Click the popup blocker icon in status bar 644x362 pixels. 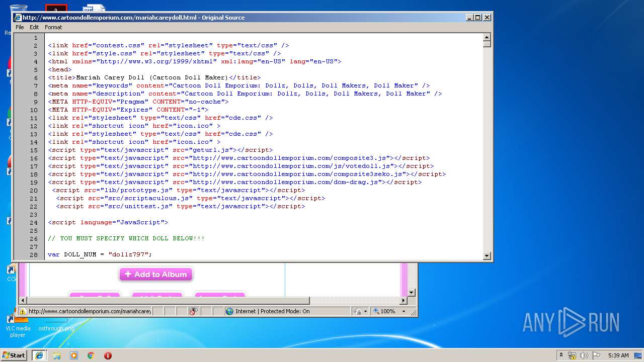[194, 311]
